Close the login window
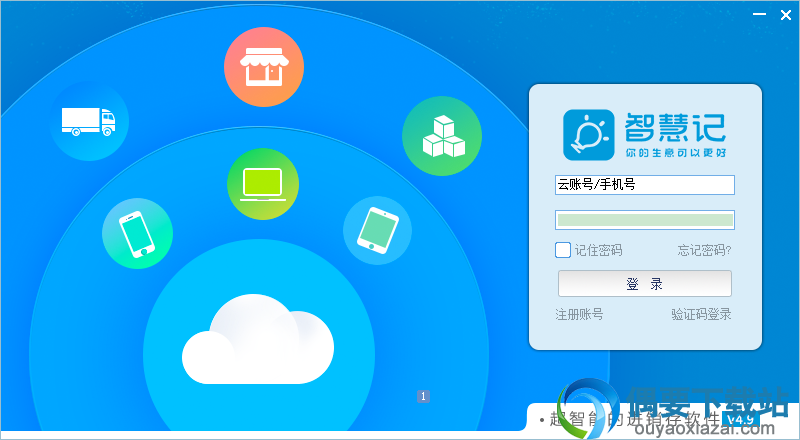The width and height of the screenshot is (800, 440). click(786, 15)
